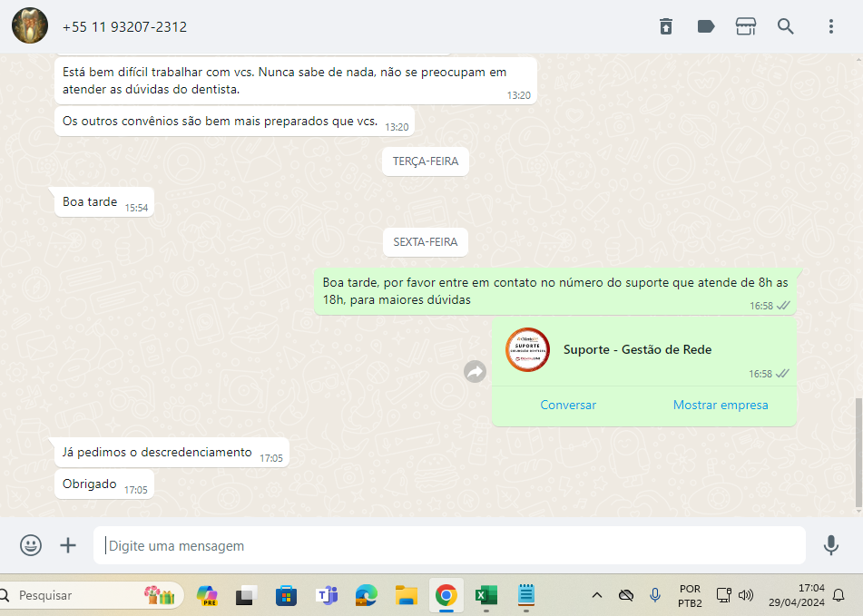Select the message 'Os outros convênios são bem mais preparados'
863x616 pixels.
point(234,121)
